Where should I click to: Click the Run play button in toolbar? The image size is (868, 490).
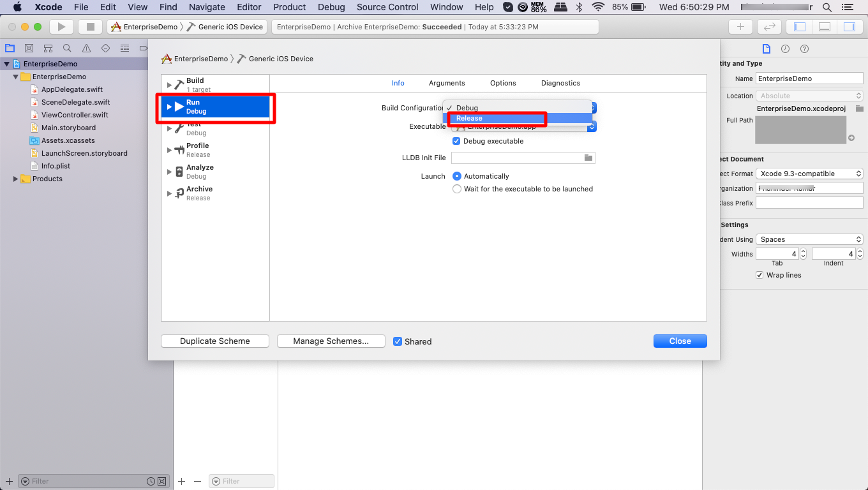tap(61, 27)
